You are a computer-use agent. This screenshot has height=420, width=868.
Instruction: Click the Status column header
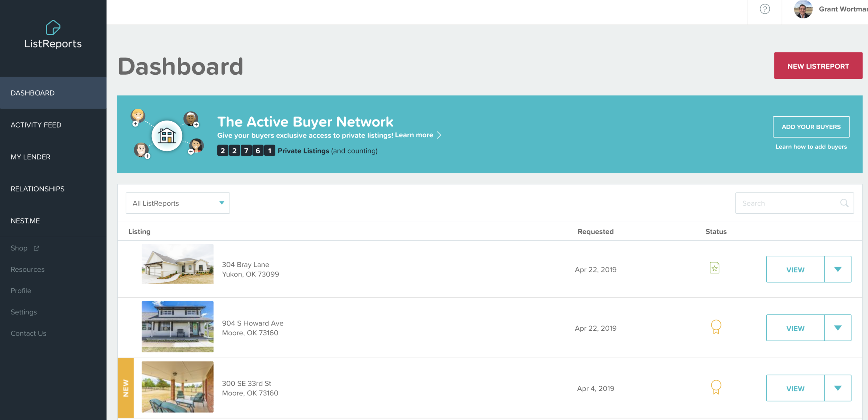(716, 231)
